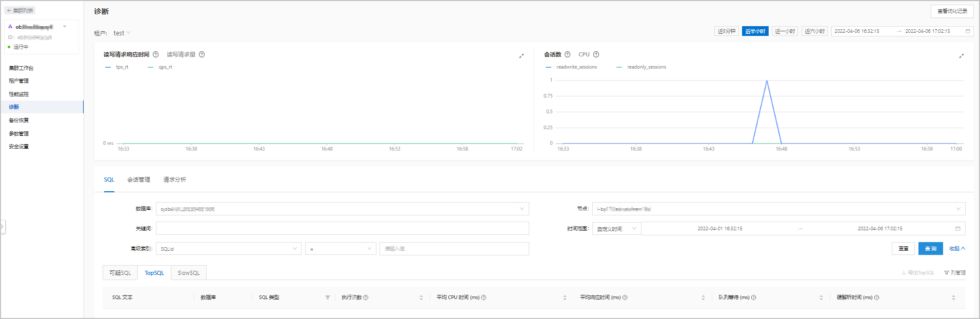Open the = operator dropdown
This screenshot has height=319, width=980.
pyautogui.click(x=341, y=249)
